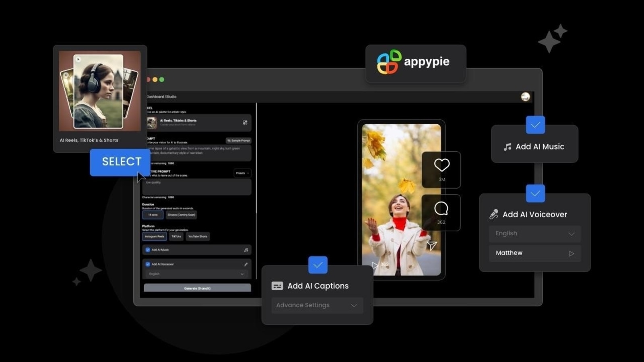
Task: Switch to the TikToks platform tab
Action: click(176, 237)
